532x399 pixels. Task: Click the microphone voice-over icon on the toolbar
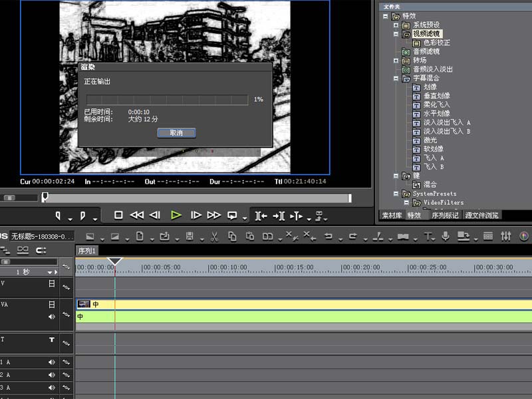tap(446, 234)
